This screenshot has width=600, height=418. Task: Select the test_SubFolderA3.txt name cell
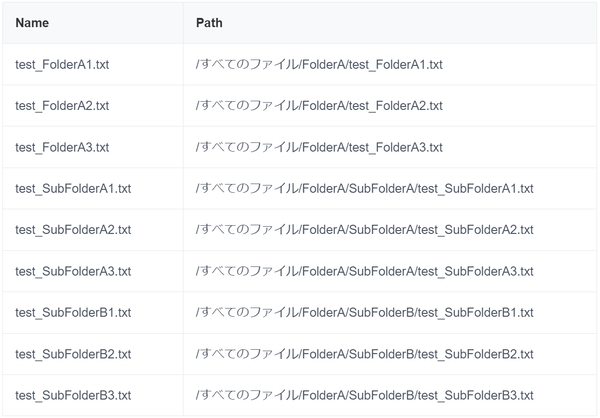[x=73, y=271]
